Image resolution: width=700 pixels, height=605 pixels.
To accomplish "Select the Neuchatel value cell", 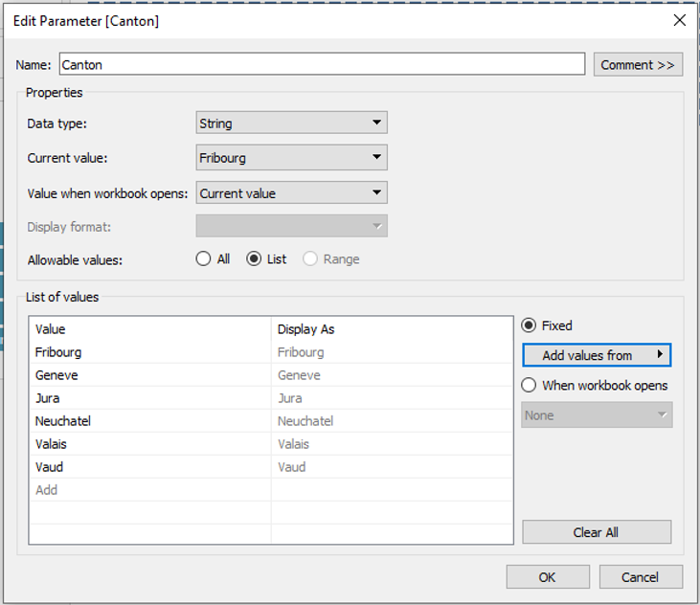I will [150, 421].
